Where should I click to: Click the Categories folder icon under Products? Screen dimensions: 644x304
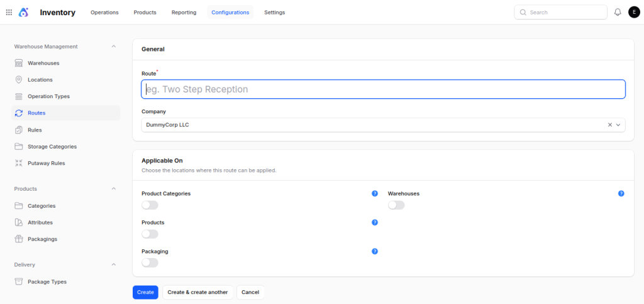[x=18, y=206]
